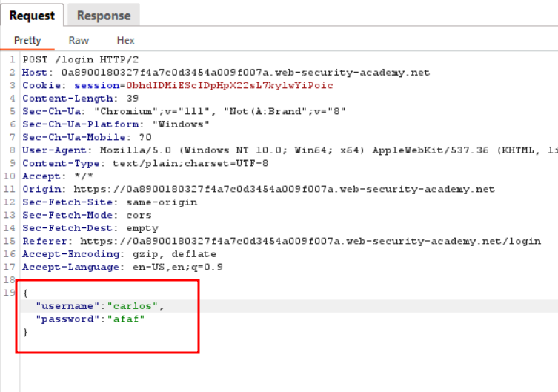Click the Content-Type text/plain value
558x392 pixels.
[x=190, y=163]
